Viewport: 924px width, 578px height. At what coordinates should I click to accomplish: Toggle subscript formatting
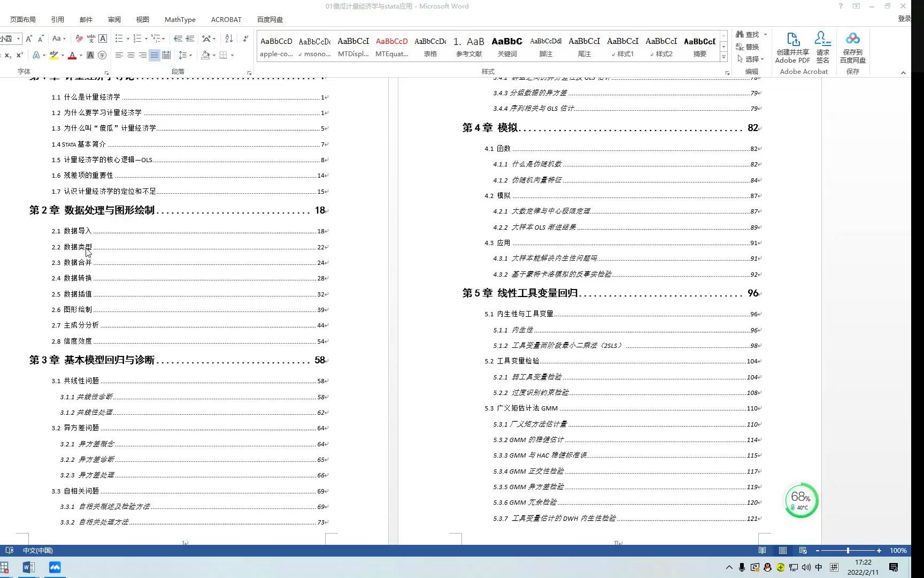click(x=7, y=55)
